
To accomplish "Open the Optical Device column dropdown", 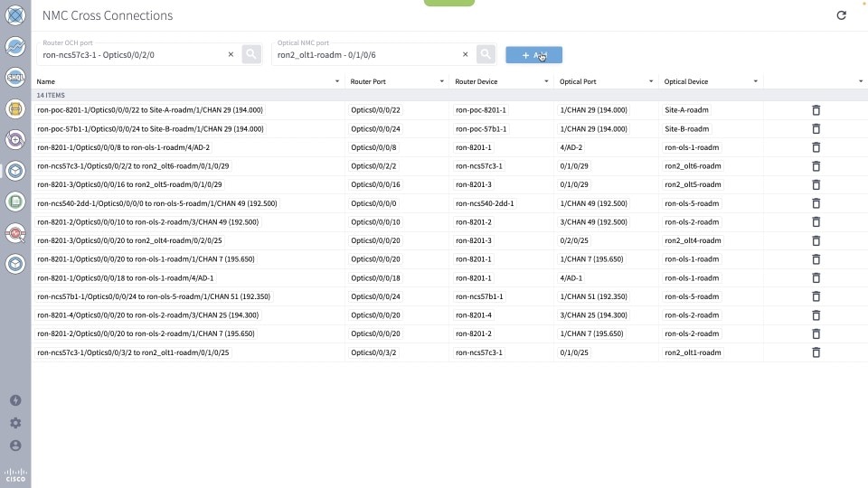I will coord(756,81).
